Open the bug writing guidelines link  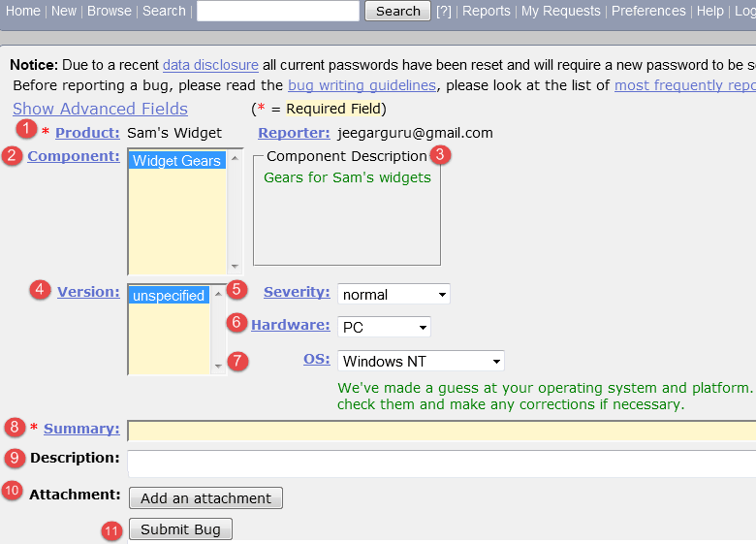click(x=362, y=85)
